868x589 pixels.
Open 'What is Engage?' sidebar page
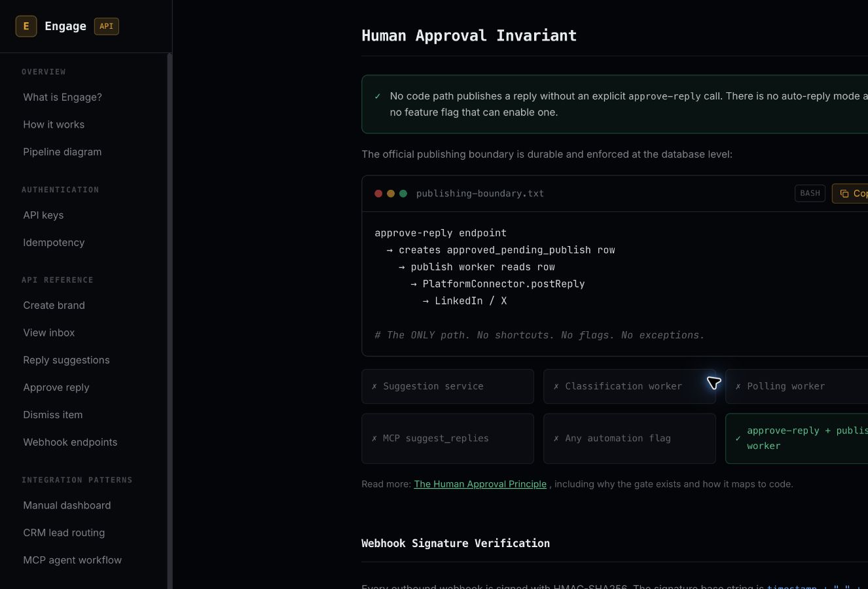63,97
